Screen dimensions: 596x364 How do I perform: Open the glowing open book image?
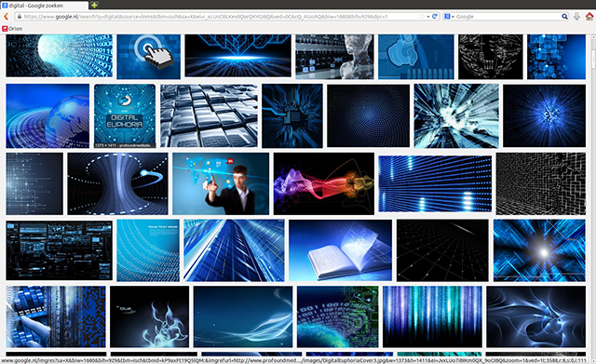coord(340,250)
